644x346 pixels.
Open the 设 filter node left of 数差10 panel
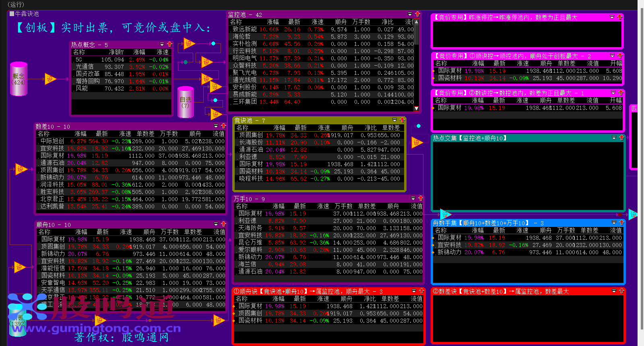click(x=21, y=169)
